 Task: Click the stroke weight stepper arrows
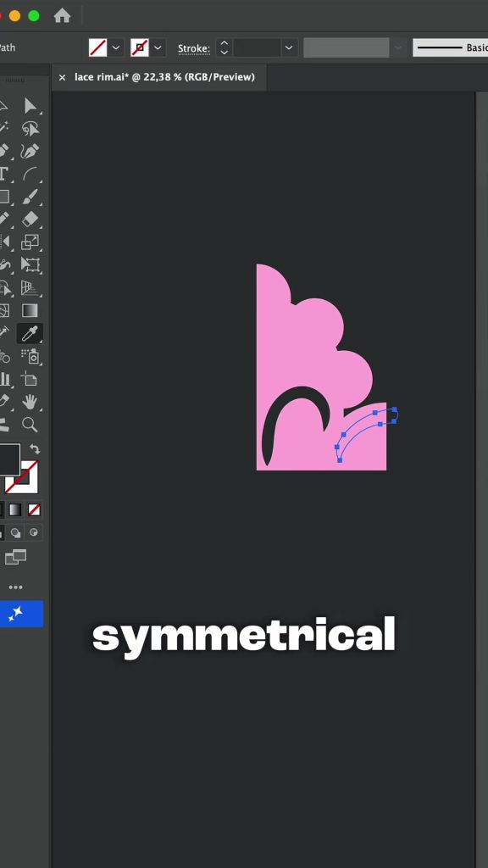coord(224,47)
